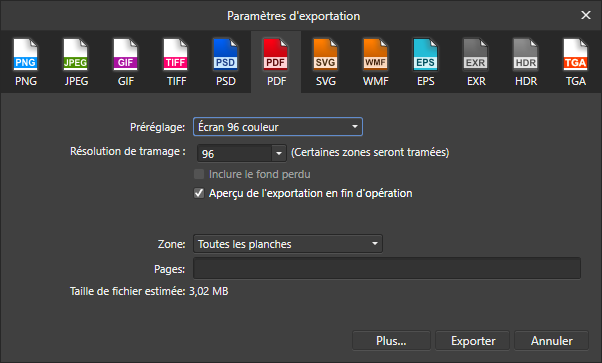Click the Annuler button

551,341
